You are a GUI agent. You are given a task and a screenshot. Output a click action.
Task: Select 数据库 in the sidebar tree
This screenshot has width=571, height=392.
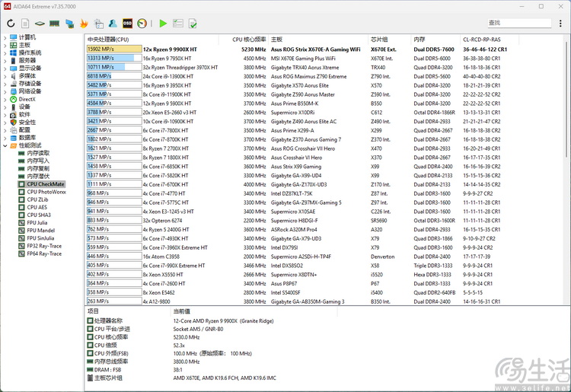(x=27, y=138)
